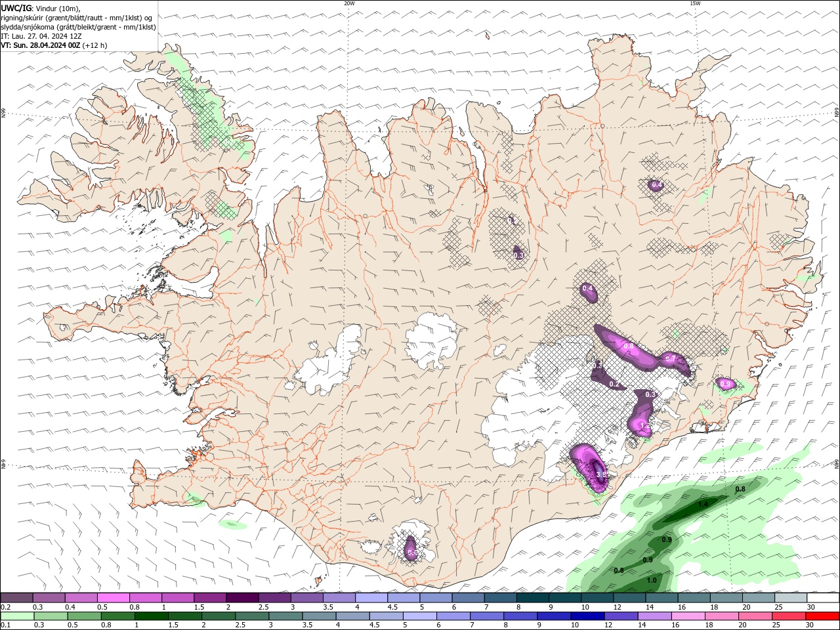Image resolution: width=840 pixels, height=630 pixels.
Task: Click the 'rigning/skúrir' legend description line
Action: (x=77, y=18)
